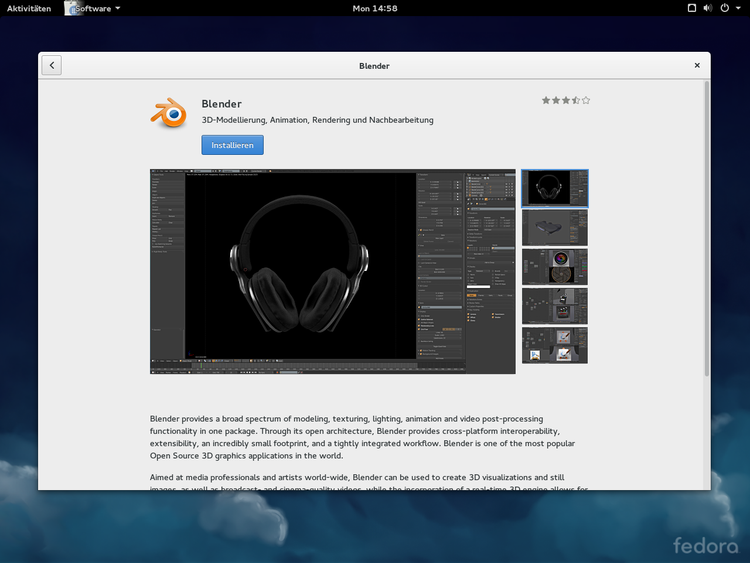Close the Blender details window
Image resolution: width=750 pixels, height=563 pixels.
pos(697,65)
